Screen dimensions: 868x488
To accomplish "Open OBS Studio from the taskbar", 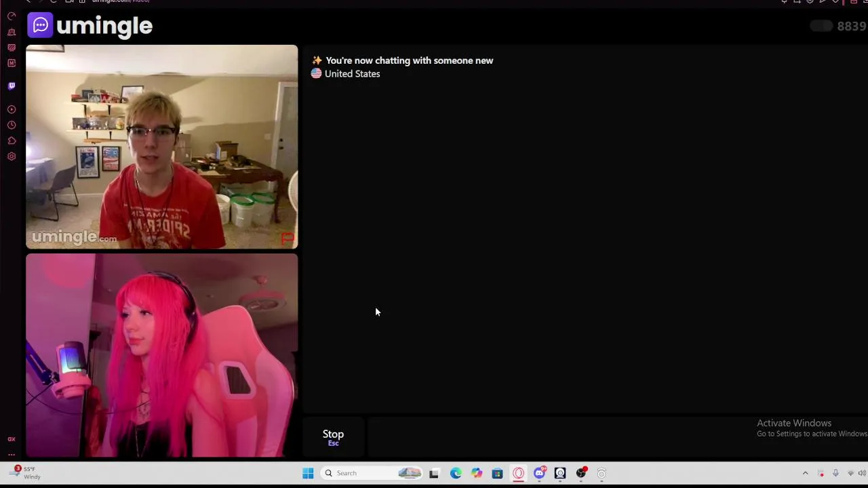I will pos(581,473).
